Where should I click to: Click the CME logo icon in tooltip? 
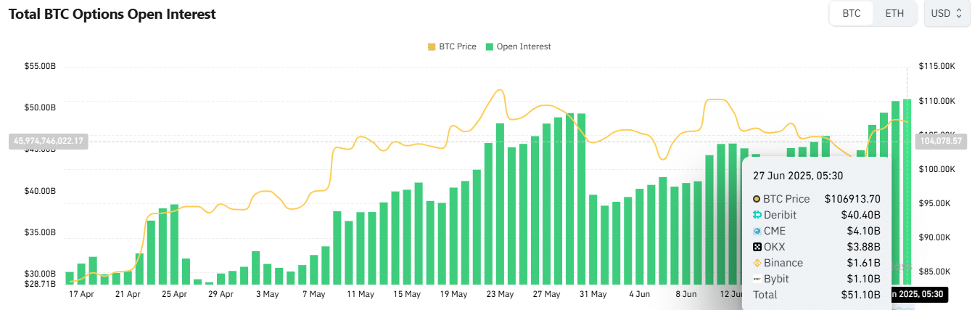click(757, 231)
